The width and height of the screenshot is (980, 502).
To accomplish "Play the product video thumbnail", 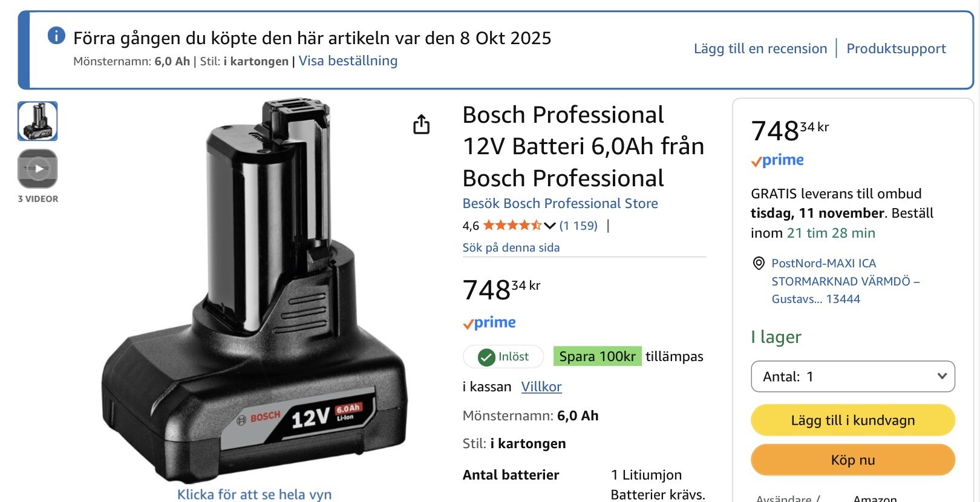I will (38, 169).
